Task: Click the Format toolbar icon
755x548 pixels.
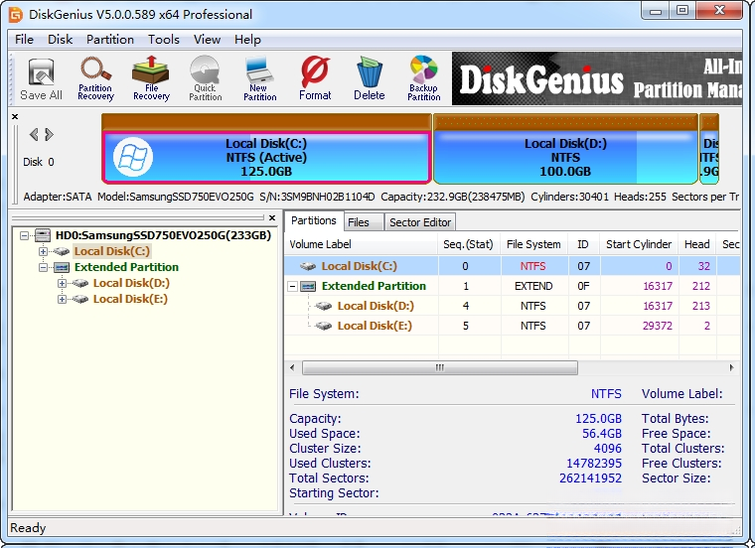Action: point(315,78)
